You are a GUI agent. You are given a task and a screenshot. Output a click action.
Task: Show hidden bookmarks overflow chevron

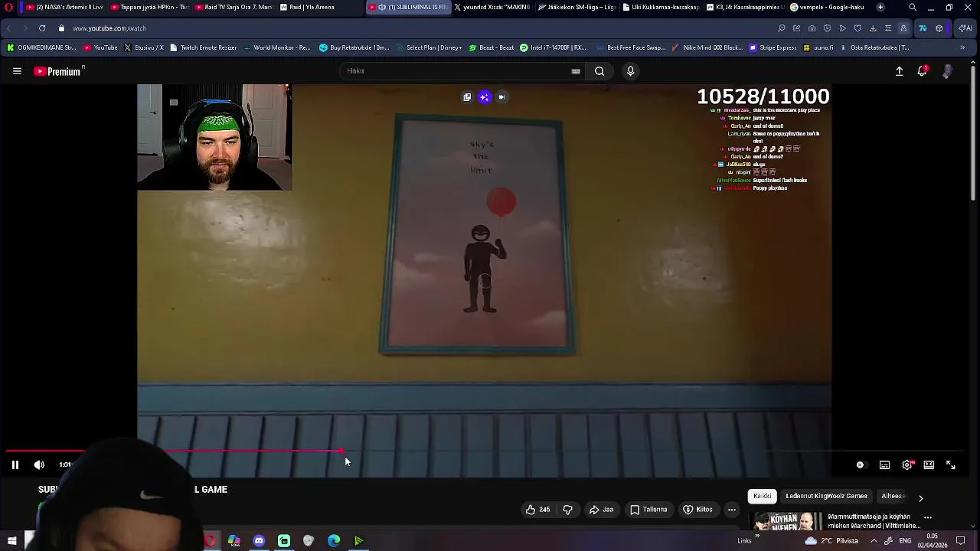(x=962, y=47)
